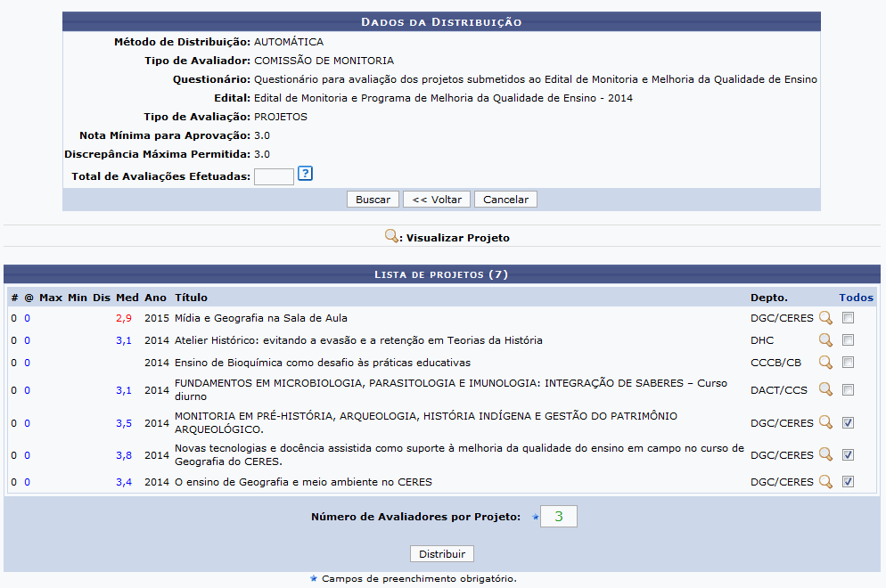Uncheck the Monitoria em Pré-História project checkbox

click(x=848, y=423)
